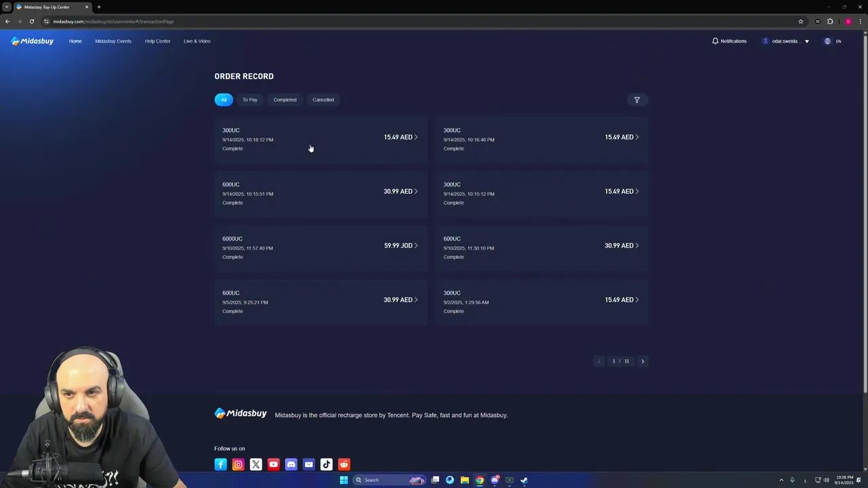The height and width of the screenshot is (488, 868).
Task: Click the Notifications bell icon
Action: pyautogui.click(x=715, y=41)
